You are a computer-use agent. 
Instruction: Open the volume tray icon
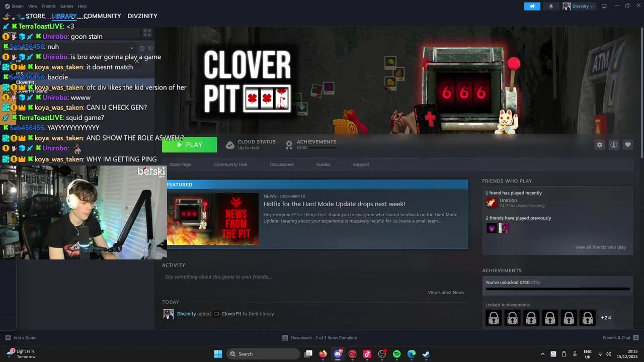(x=608, y=354)
